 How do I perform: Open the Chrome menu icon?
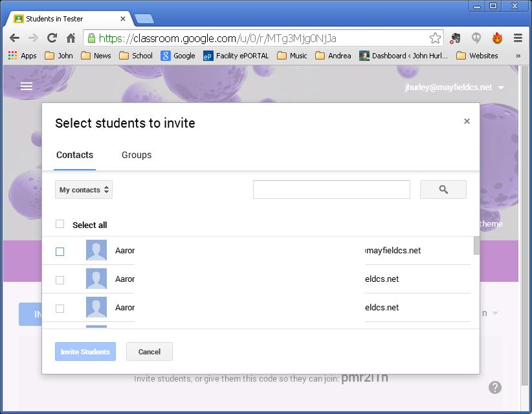click(x=518, y=38)
